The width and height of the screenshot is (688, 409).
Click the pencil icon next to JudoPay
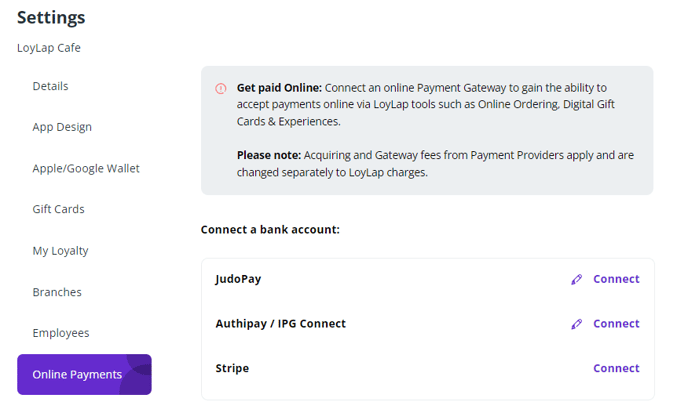click(576, 279)
